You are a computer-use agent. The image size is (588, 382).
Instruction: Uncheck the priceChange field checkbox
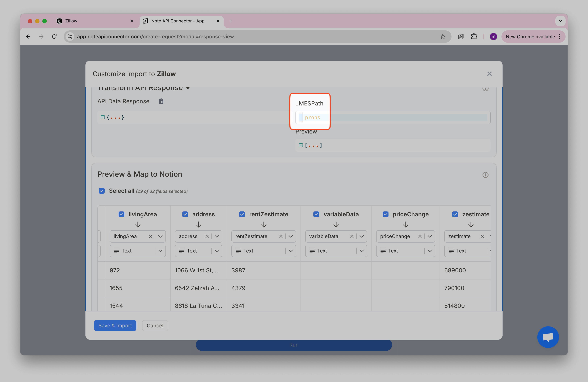coord(385,214)
